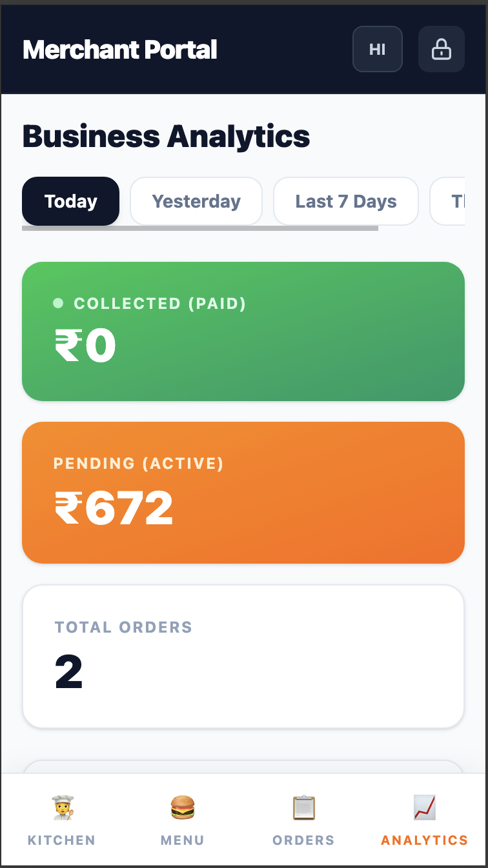Tap the KITCHEN label in bottom bar
Image resolution: width=488 pixels, height=868 pixels.
tap(62, 840)
